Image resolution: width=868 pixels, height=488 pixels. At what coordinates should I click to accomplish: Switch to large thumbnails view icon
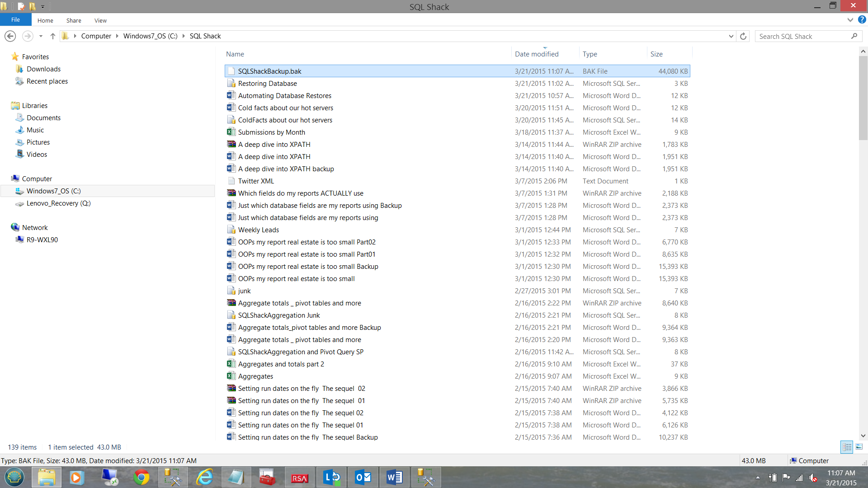pos(859,447)
